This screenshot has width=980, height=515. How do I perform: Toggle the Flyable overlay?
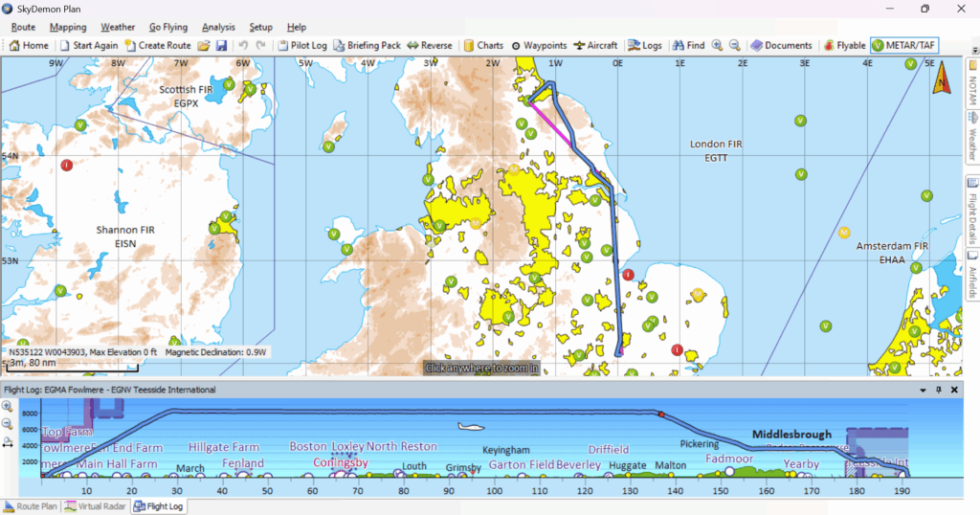844,45
